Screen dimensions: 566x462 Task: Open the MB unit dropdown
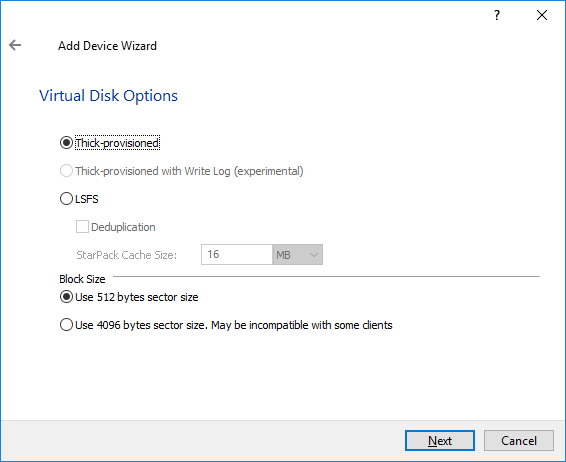click(x=297, y=254)
